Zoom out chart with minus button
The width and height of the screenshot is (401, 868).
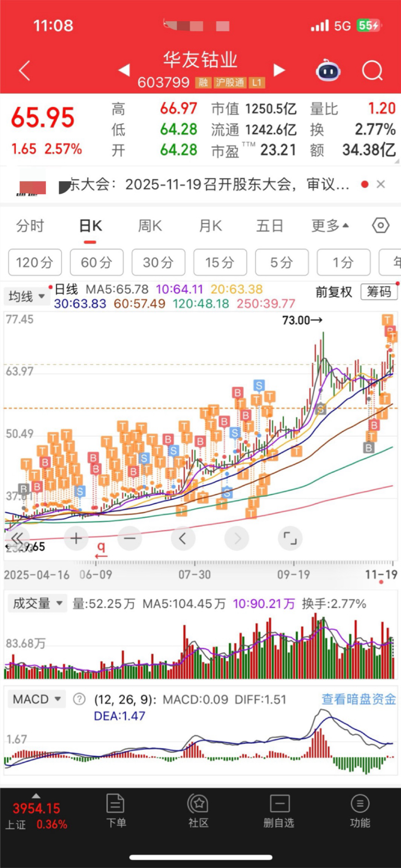[x=130, y=538]
